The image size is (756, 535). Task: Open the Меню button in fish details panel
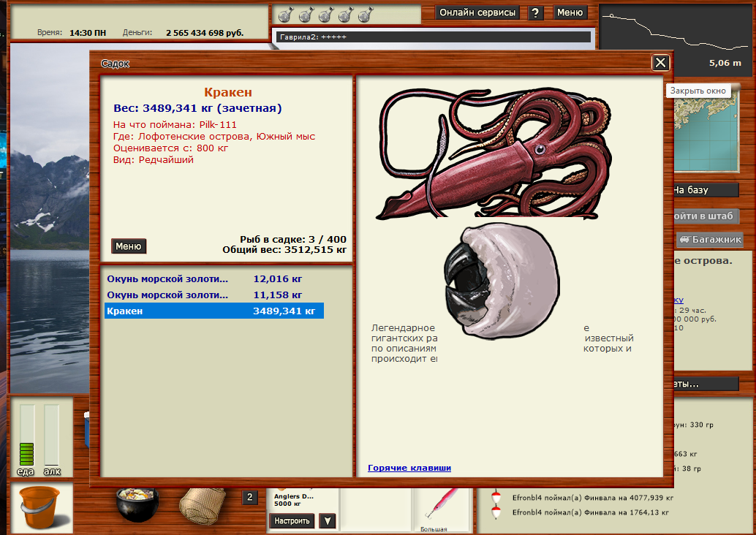click(x=128, y=246)
